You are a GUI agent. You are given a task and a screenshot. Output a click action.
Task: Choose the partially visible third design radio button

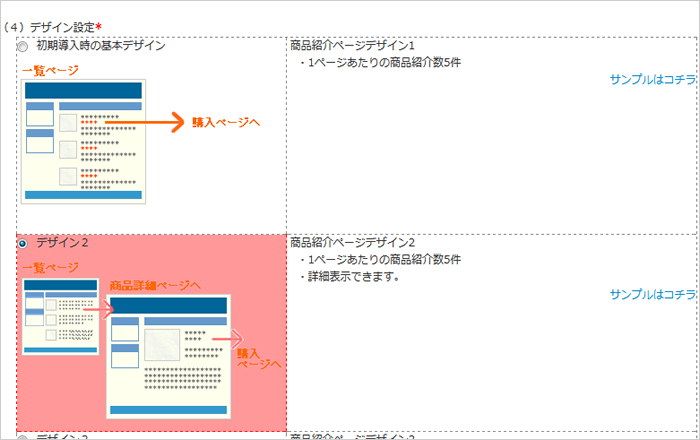22,436
